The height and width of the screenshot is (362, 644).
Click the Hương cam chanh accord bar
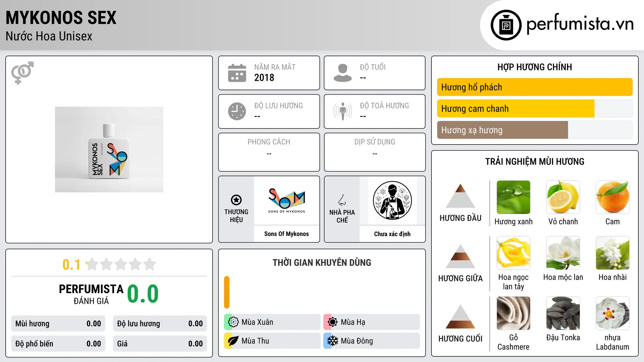[x=535, y=108]
